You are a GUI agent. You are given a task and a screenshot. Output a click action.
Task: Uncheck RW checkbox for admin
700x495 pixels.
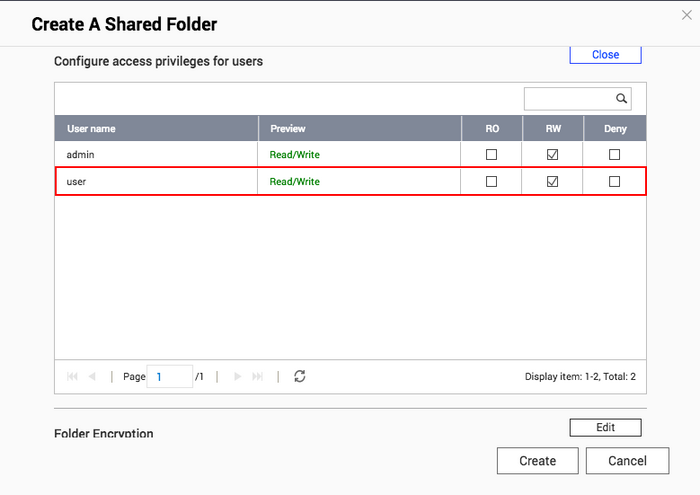pyautogui.click(x=552, y=154)
